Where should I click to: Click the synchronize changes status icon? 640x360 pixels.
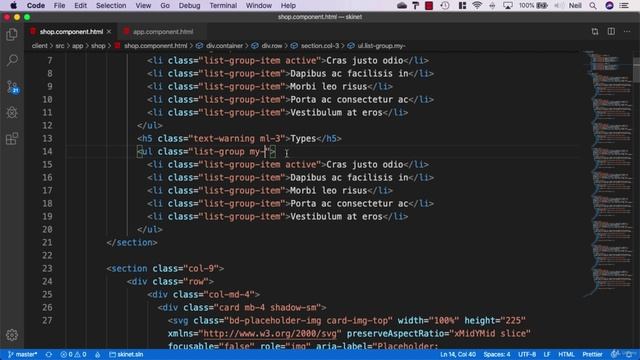pyautogui.click(x=49, y=354)
